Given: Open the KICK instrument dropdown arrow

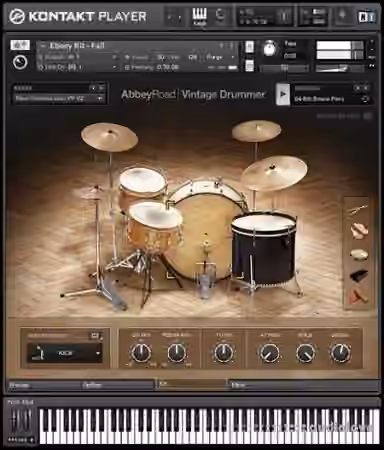Looking at the screenshot, I should pos(98,353).
